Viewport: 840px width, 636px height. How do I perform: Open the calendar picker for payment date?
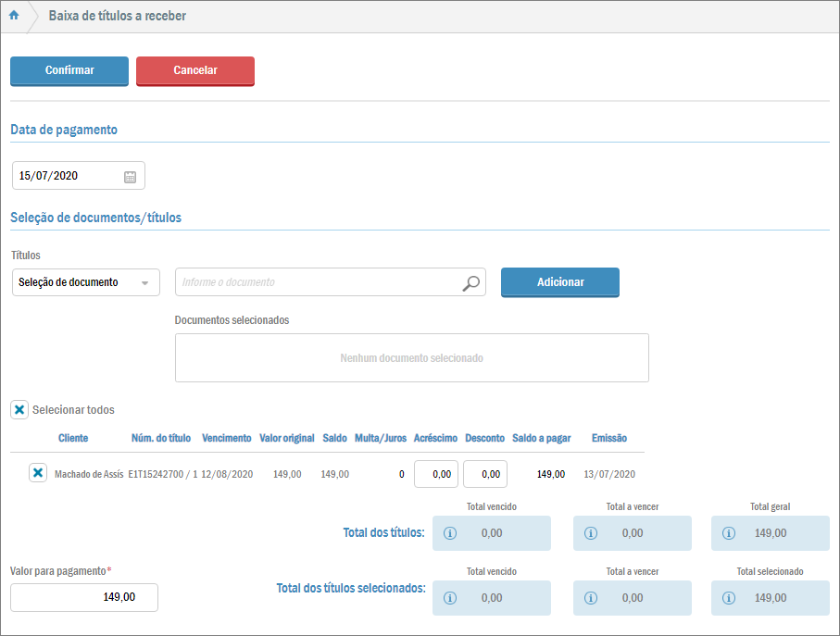130,176
